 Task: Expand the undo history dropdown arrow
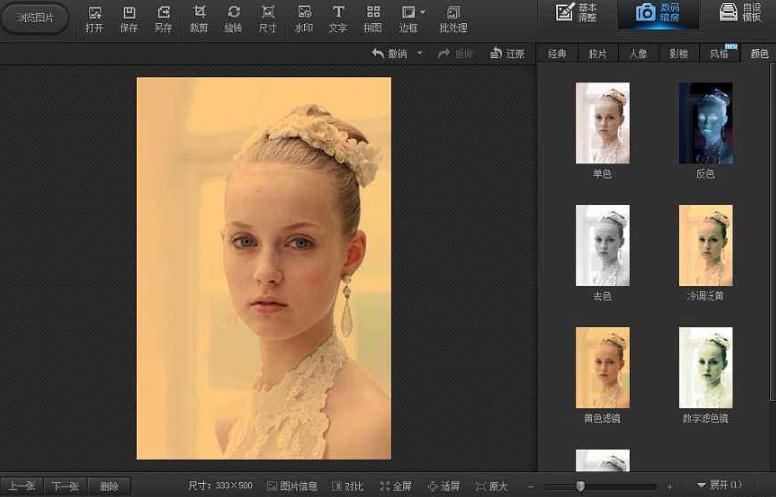(x=420, y=53)
